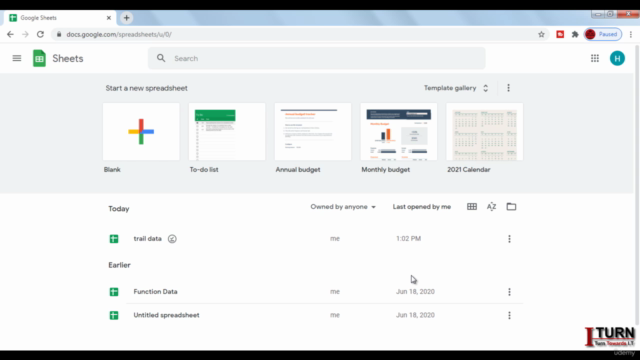Open more options for Untitled spreadsheet
The width and height of the screenshot is (640, 360).
pos(509,315)
